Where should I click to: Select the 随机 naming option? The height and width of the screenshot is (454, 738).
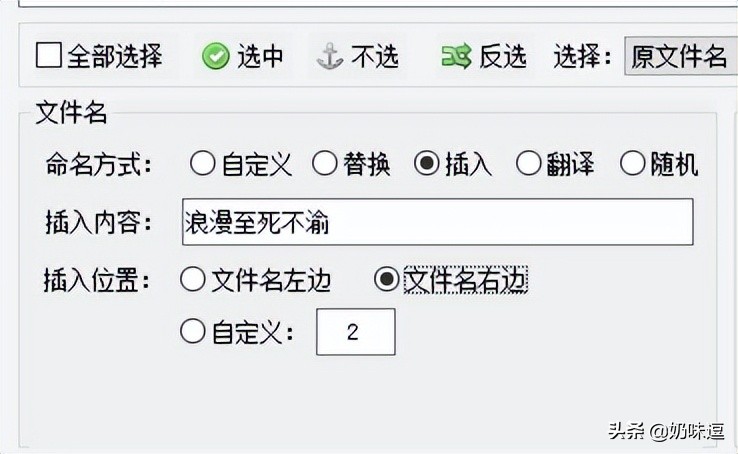(x=633, y=163)
